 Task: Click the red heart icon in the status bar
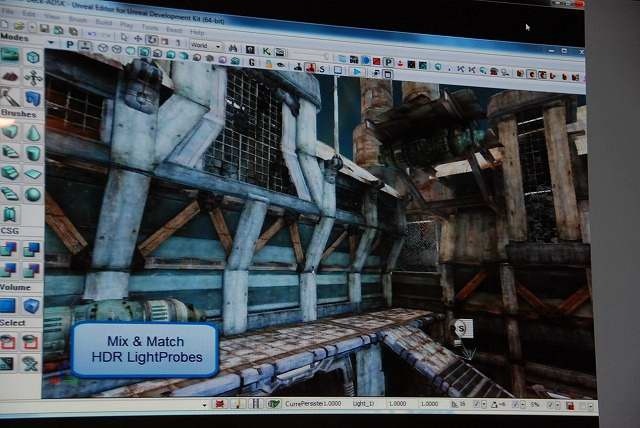(x=220, y=404)
